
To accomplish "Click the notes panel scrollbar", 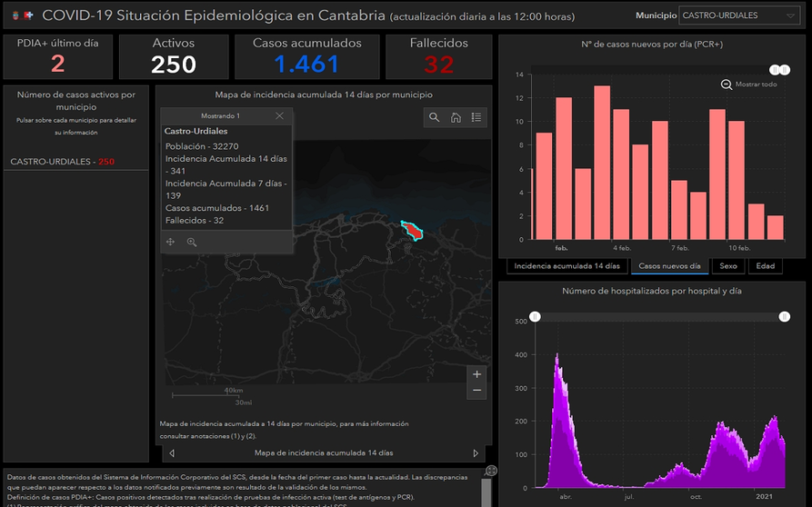I will (x=486, y=492).
